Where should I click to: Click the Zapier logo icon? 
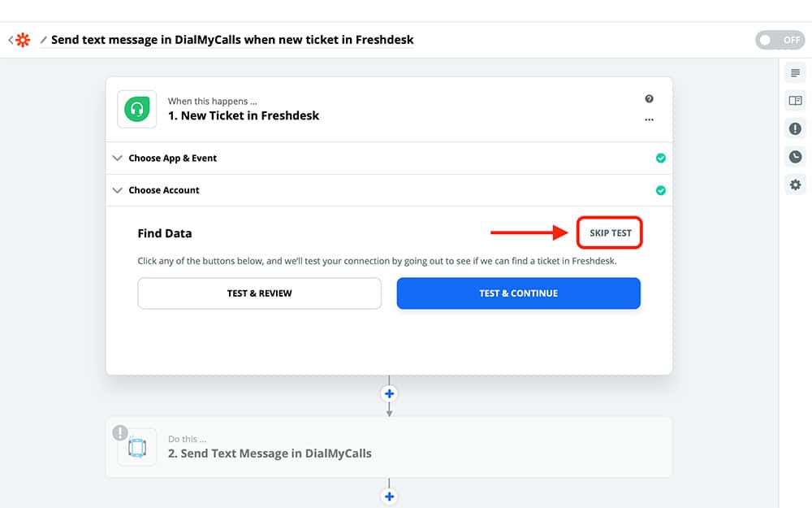pos(22,40)
